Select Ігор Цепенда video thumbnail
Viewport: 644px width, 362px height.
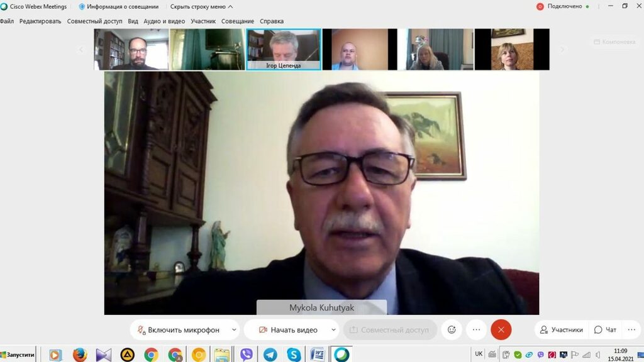[283, 49]
